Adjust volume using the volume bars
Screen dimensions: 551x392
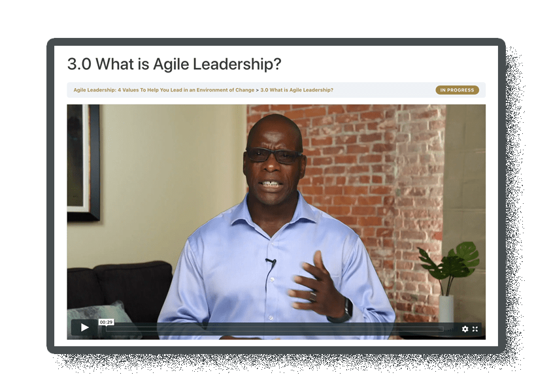[x=453, y=329]
